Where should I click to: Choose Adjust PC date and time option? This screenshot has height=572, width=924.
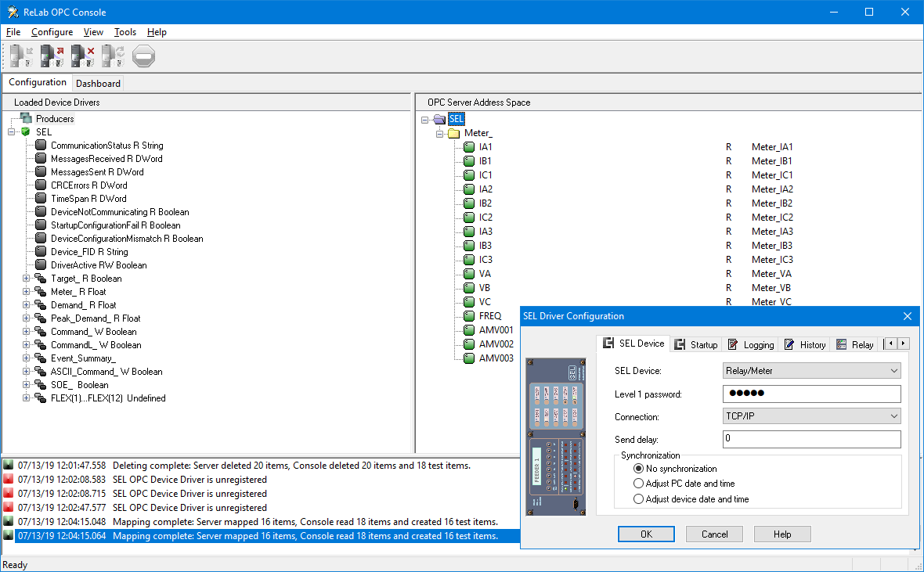point(639,484)
